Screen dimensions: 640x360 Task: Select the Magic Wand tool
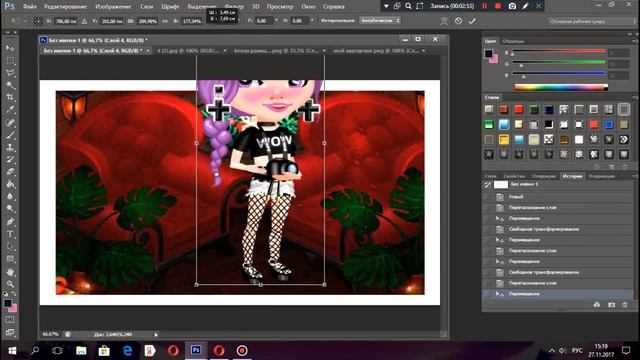(10, 85)
